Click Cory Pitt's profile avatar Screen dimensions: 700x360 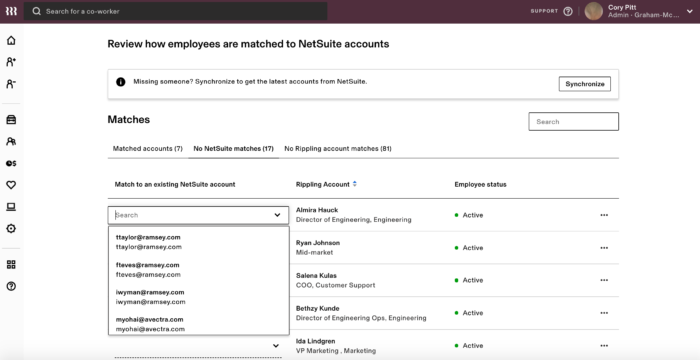click(x=594, y=11)
